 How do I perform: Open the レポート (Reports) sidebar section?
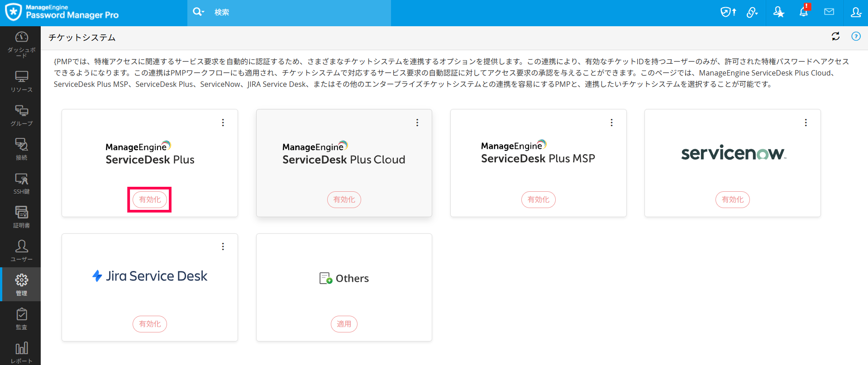coord(21,353)
